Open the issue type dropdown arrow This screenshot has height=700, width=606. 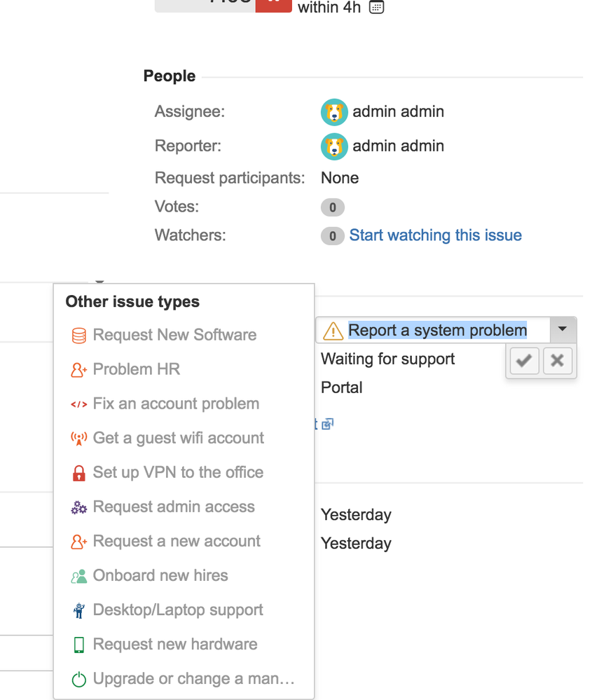[562, 329]
